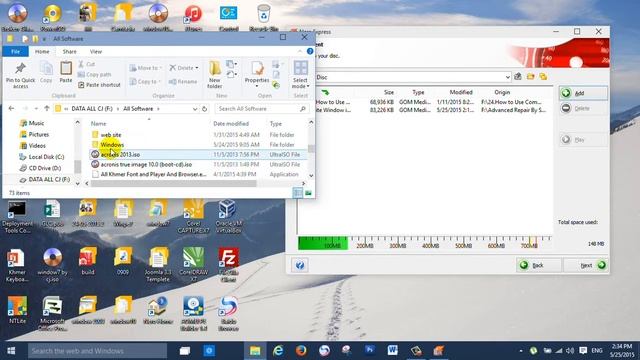Open Task View on the taskbar

point(185,351)
